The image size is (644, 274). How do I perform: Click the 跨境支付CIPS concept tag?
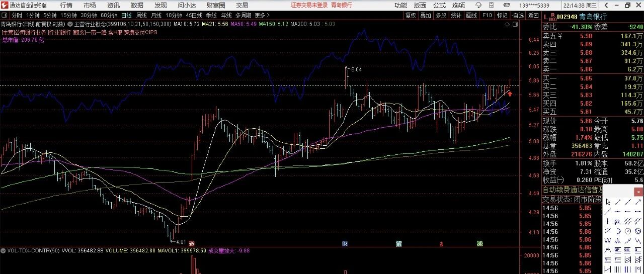tap(140, 32)
